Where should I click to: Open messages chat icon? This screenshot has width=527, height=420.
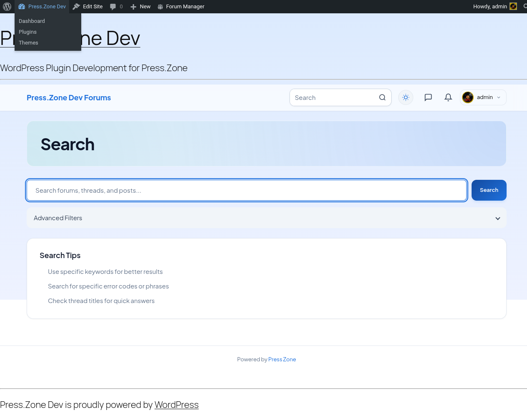pos(428,97)
